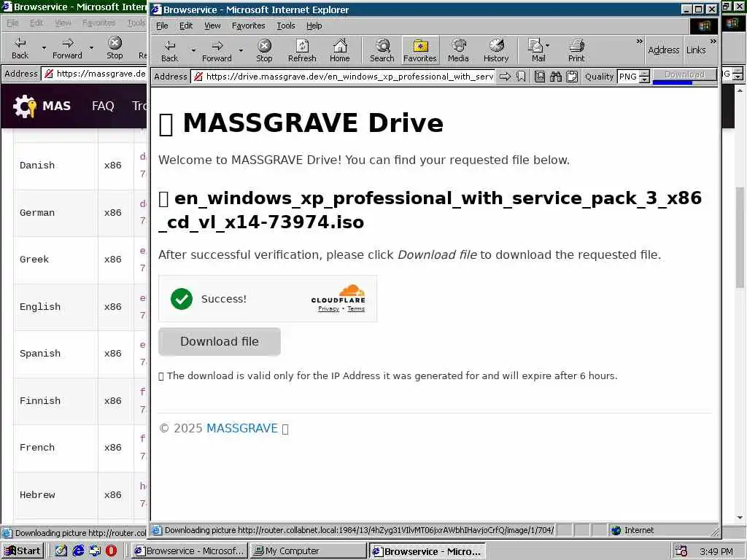747x560 pixels.
Task: Click the bookmark ribbon icon beside Go arrow
Action: [521, 76]
